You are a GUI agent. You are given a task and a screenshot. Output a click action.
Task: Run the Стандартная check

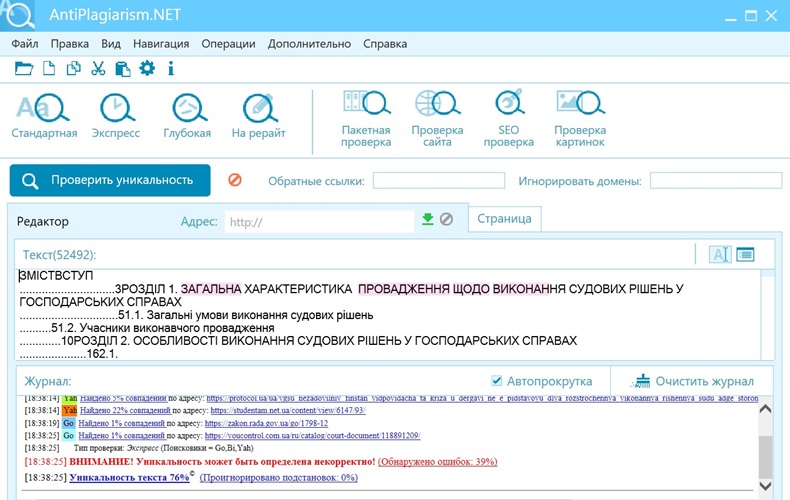[x=44, y=116]
